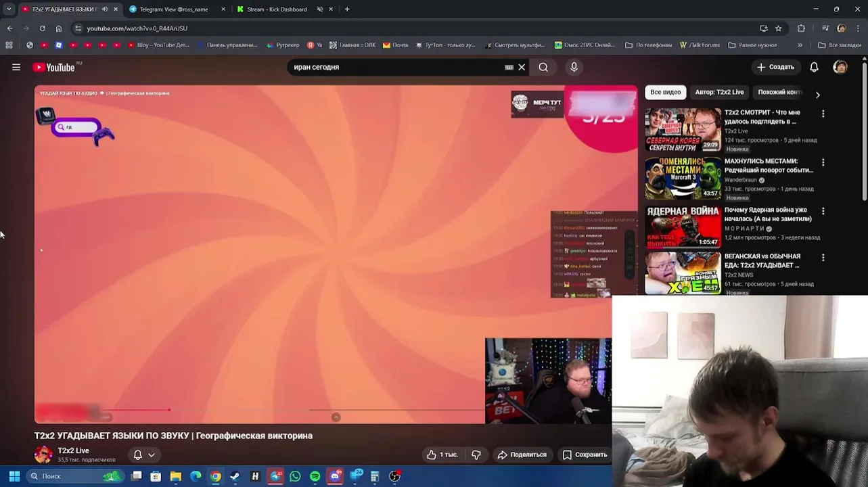Open the on-screen keyboard icon in the search box
The width and height of the screenshot is (868, 487).
pos(509,67)
